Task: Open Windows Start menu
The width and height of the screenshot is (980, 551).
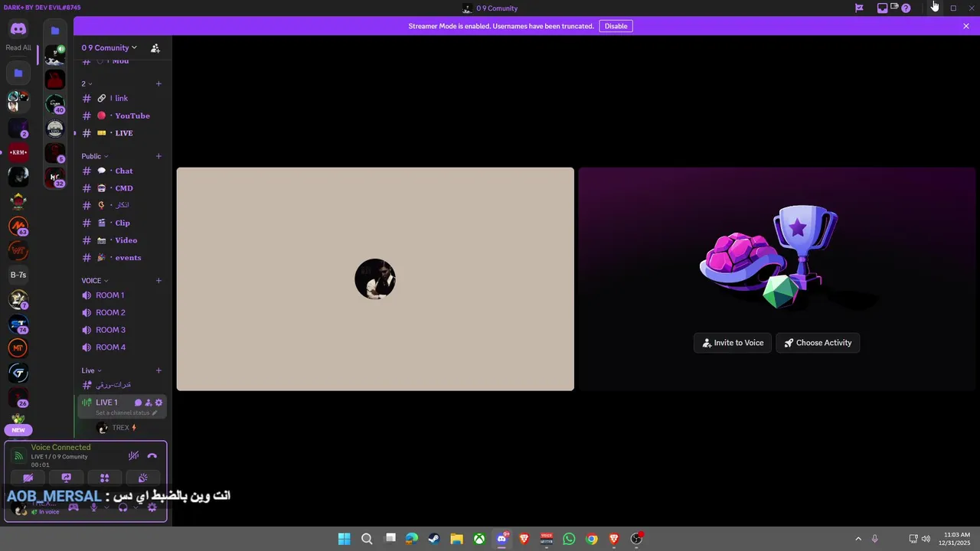Action: click(345, 539)
